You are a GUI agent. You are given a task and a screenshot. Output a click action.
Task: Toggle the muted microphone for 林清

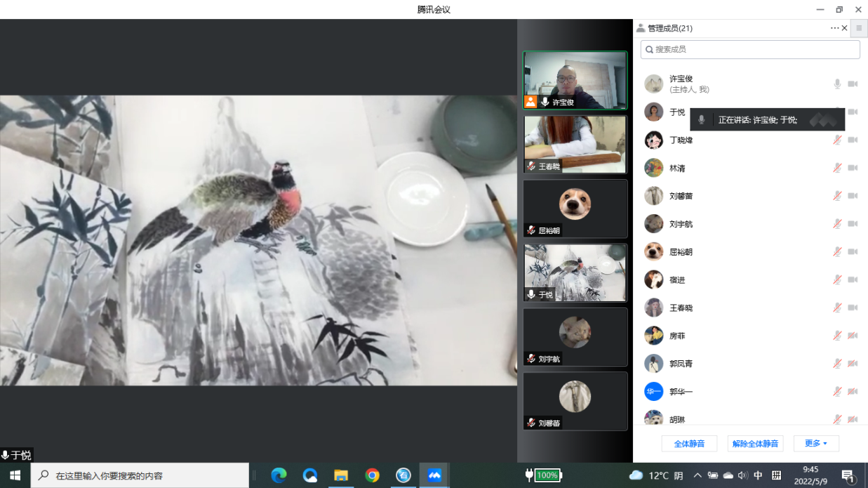pos(837,168)
